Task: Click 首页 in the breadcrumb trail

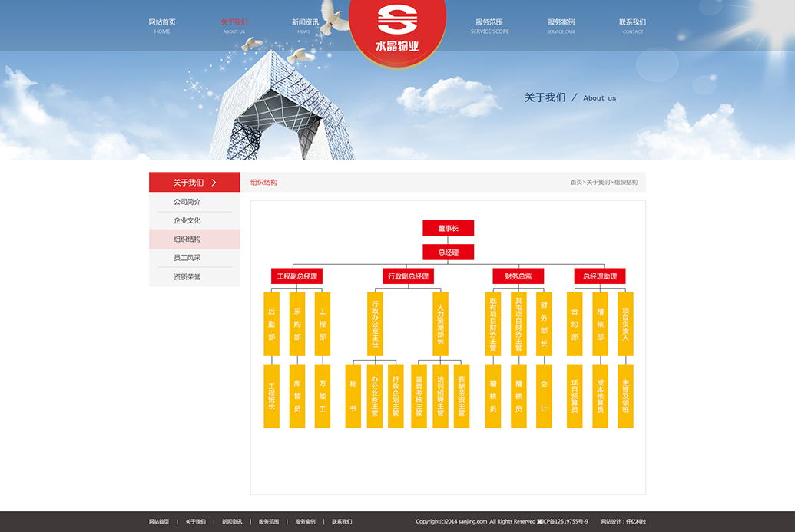Action: [x=575, y=183]
